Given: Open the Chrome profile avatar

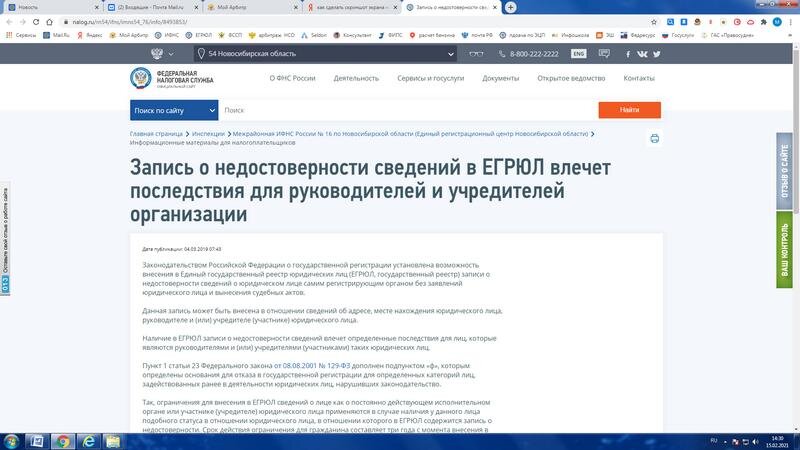Looking at the screenshot, I should pyautogui.click(x=777, y=22).
